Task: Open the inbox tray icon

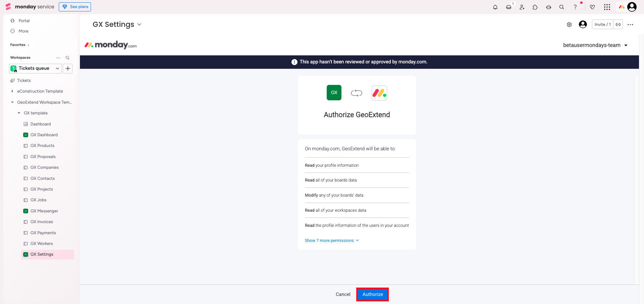Action: (509, 7)
